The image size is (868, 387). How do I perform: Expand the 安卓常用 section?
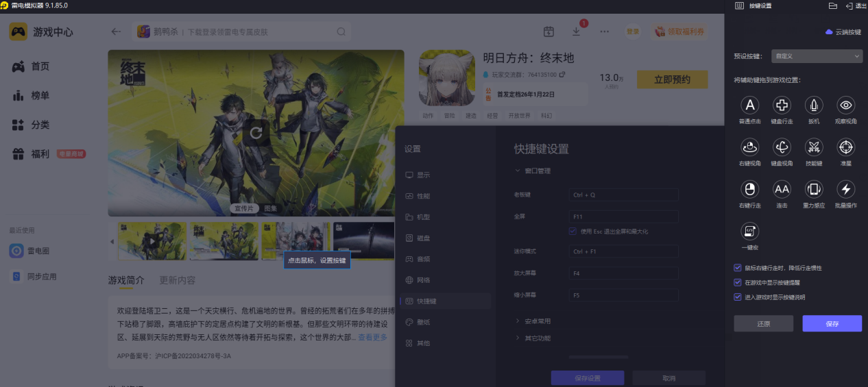[533, 321]
